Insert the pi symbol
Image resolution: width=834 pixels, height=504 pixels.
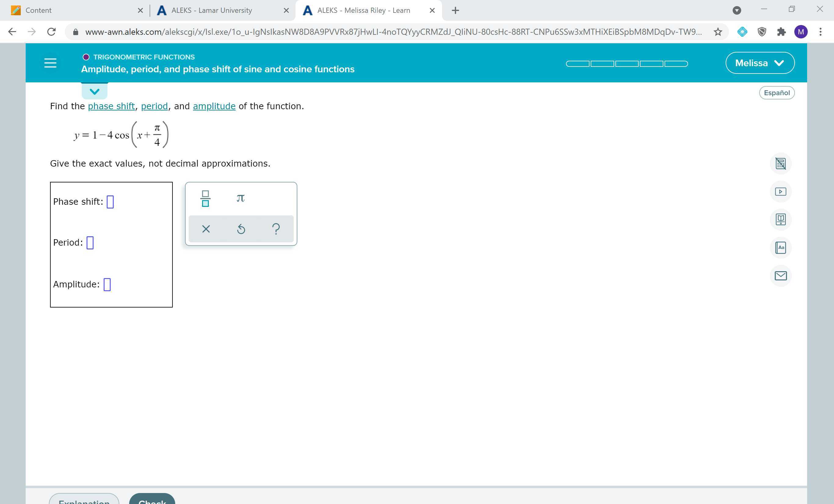(240, 198)
